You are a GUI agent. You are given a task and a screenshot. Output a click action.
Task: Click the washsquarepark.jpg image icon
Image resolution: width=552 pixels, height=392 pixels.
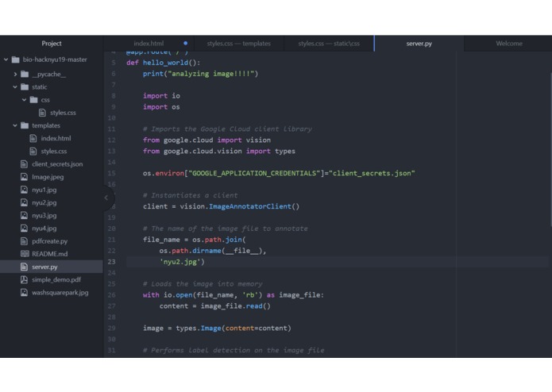(x=24, y=293)
